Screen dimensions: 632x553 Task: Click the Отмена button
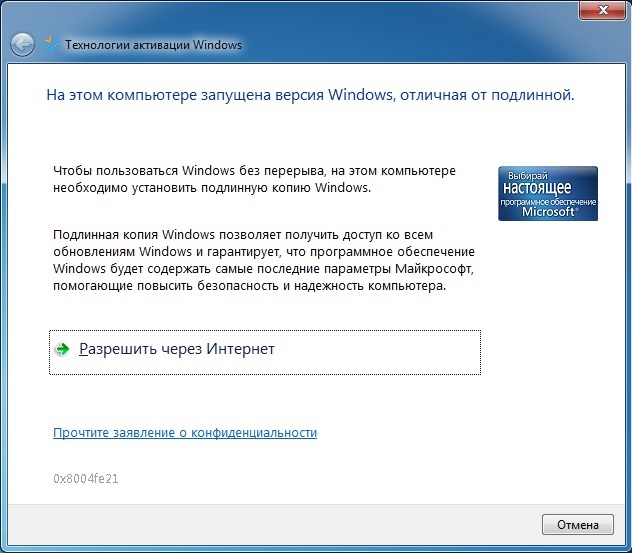point(578,524)
